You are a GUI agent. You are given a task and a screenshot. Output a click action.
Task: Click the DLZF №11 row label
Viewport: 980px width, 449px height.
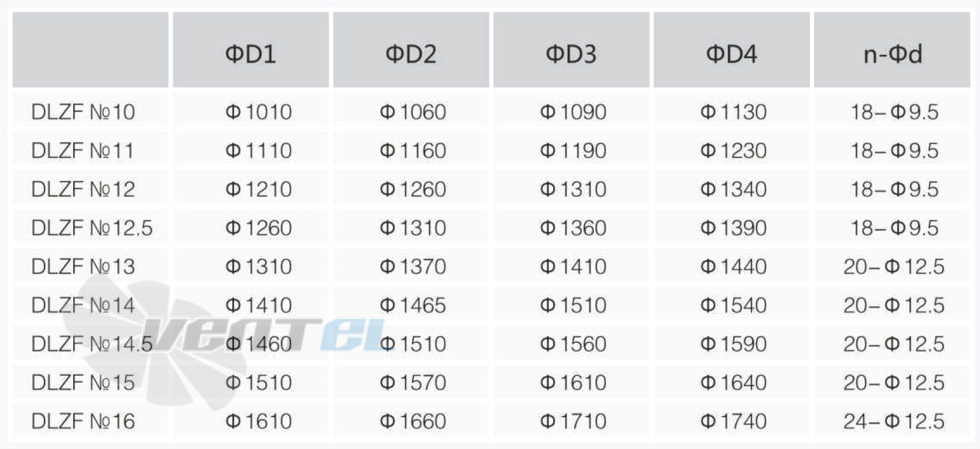click(x=83, y=150)
